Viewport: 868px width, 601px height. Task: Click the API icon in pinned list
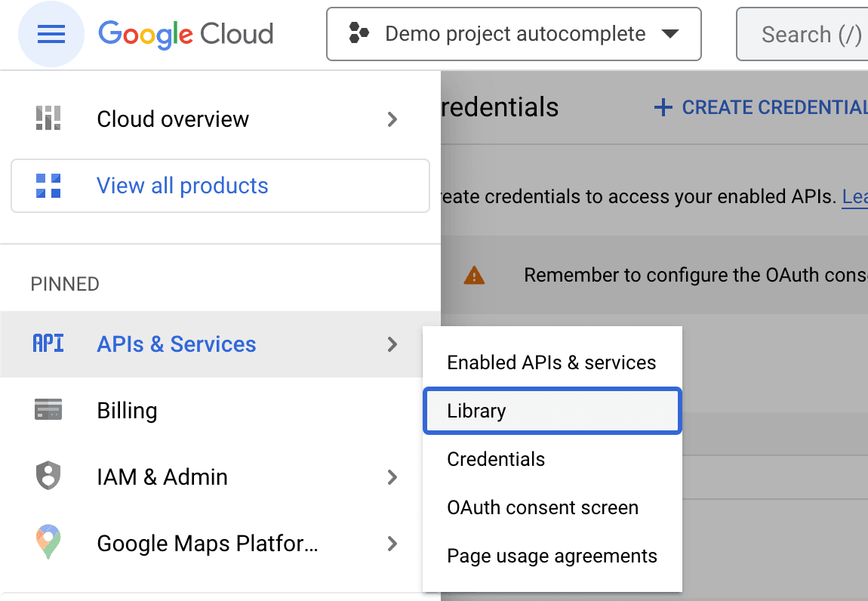48,344
